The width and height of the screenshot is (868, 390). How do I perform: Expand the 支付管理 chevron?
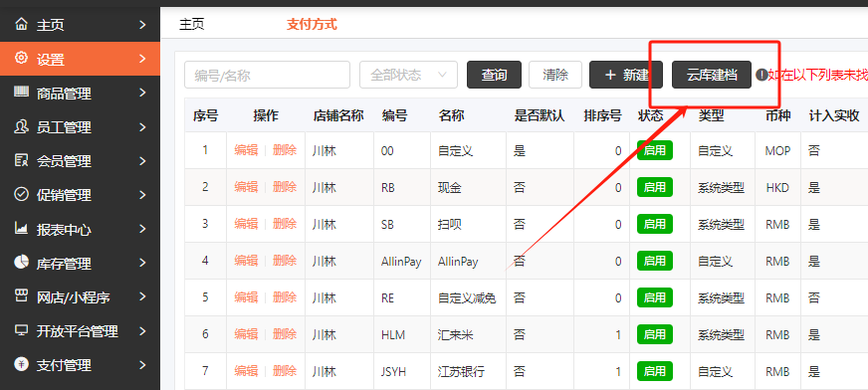point(142,365)
